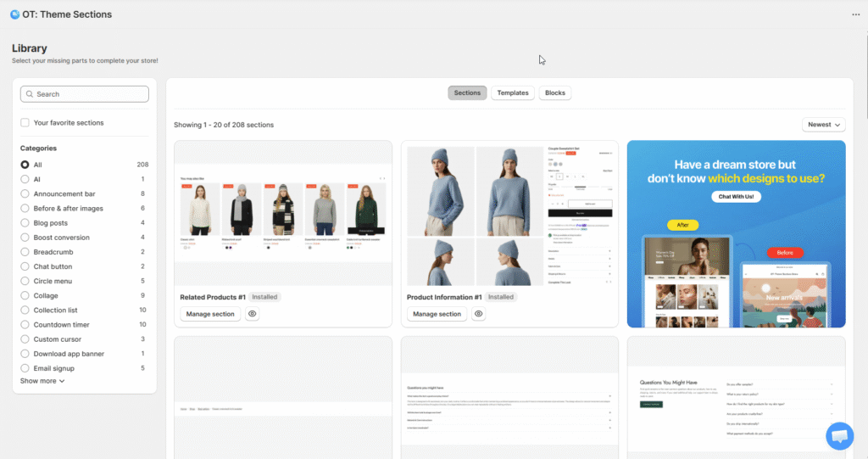Click the Categories heading
The height and width of the screenshot is (459, 868).
(x=38, y=148)
